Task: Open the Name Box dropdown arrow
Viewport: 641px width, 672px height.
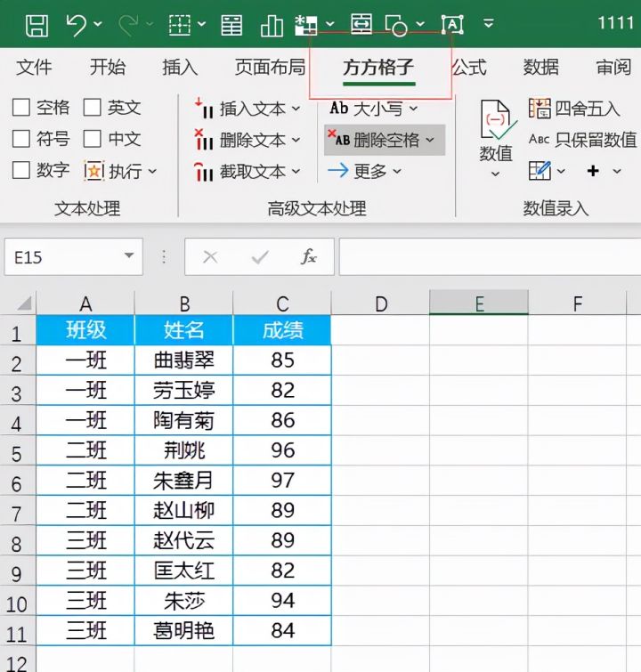Action: coord(128,255)
